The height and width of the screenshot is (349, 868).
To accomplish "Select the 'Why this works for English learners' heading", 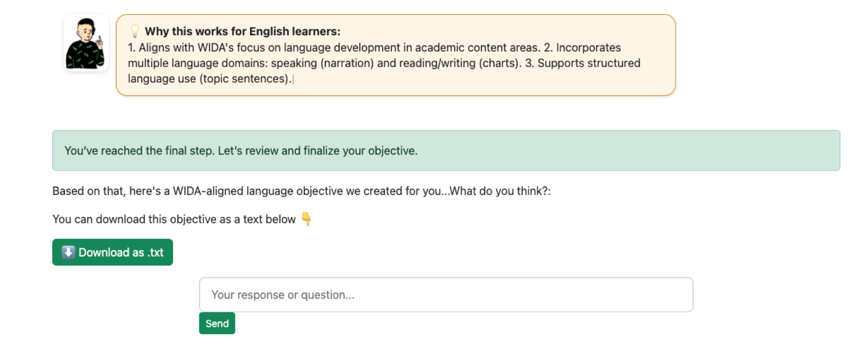I will pos(242,31).
